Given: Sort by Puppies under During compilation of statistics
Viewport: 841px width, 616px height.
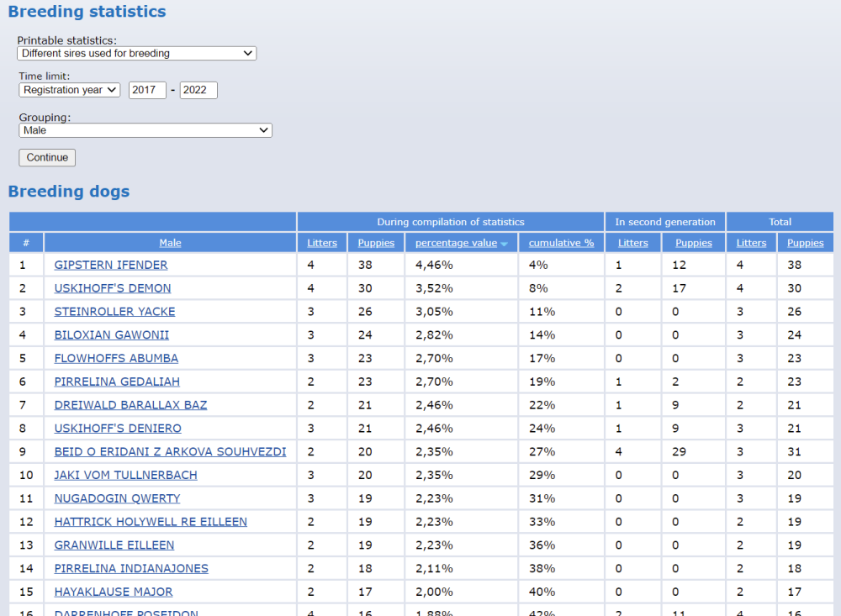Looking at the screenshot, I should (376, 243).
